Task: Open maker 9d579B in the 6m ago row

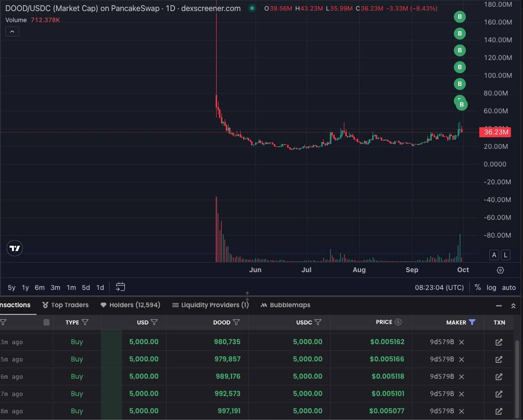Action: click(x=442, y=377)
